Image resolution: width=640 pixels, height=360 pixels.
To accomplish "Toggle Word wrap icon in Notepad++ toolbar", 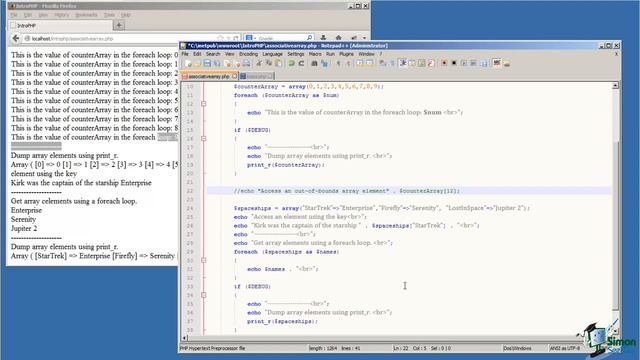I will click(382, 63).
